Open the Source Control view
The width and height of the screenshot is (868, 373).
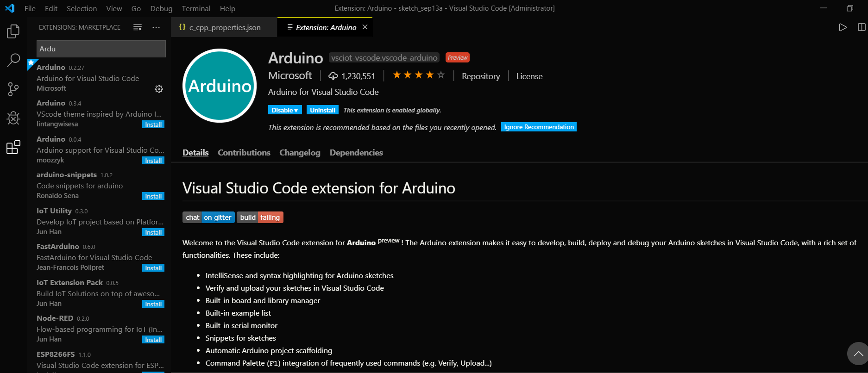(13, 89)
